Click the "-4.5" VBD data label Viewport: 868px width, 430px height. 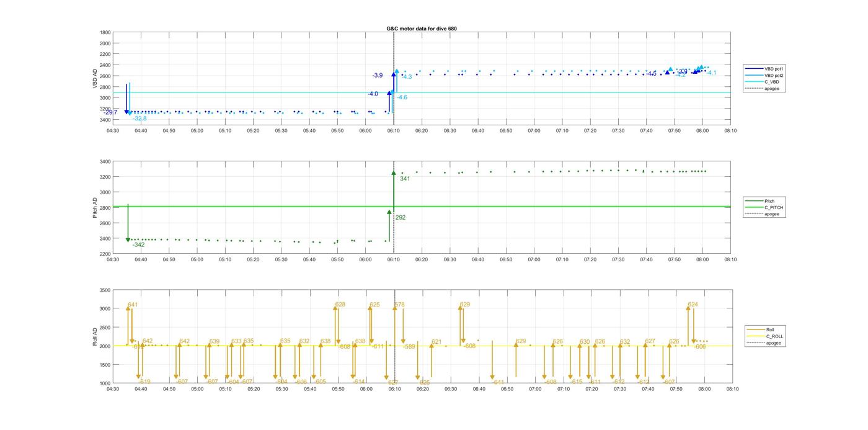(651, 74)
